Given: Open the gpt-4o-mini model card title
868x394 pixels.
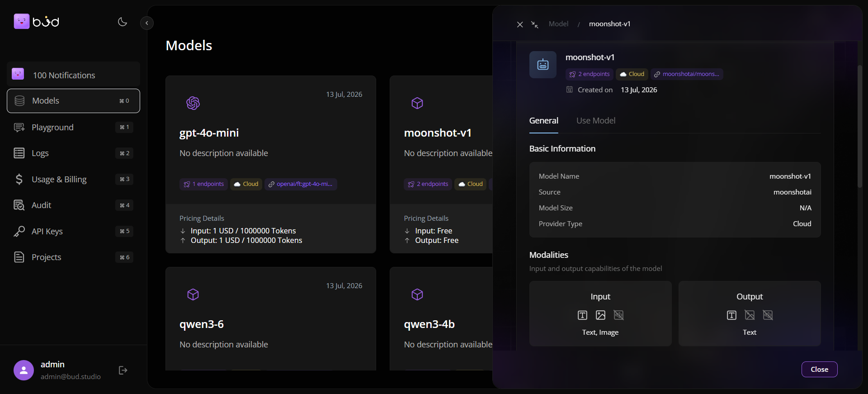Looking at the screenshot, I should coord(209,133).
